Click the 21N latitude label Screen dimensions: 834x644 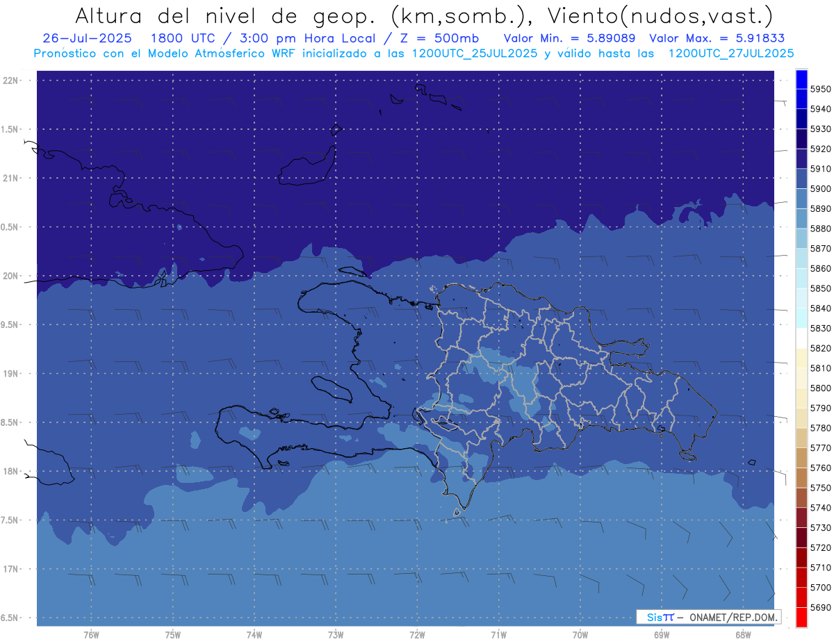click(x=10, y=178)
